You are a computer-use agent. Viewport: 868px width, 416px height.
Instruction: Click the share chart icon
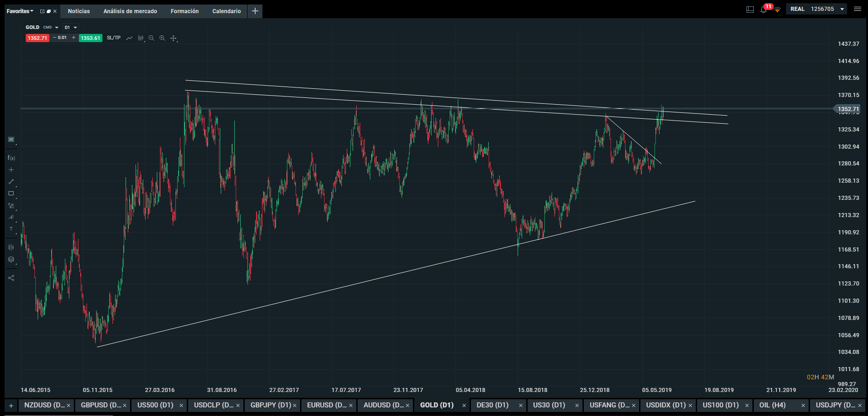coord(11,278)
